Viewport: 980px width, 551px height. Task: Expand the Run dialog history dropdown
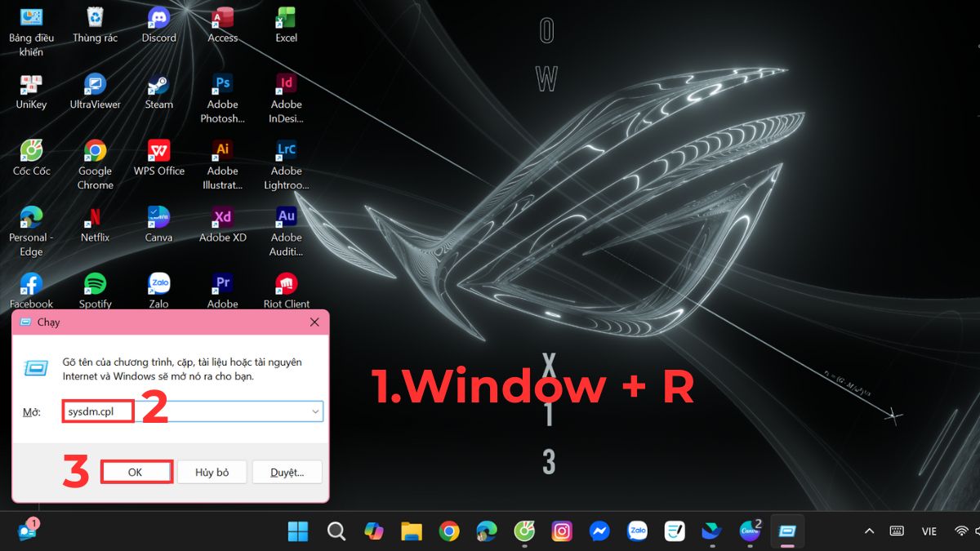(x=314, y=411)
